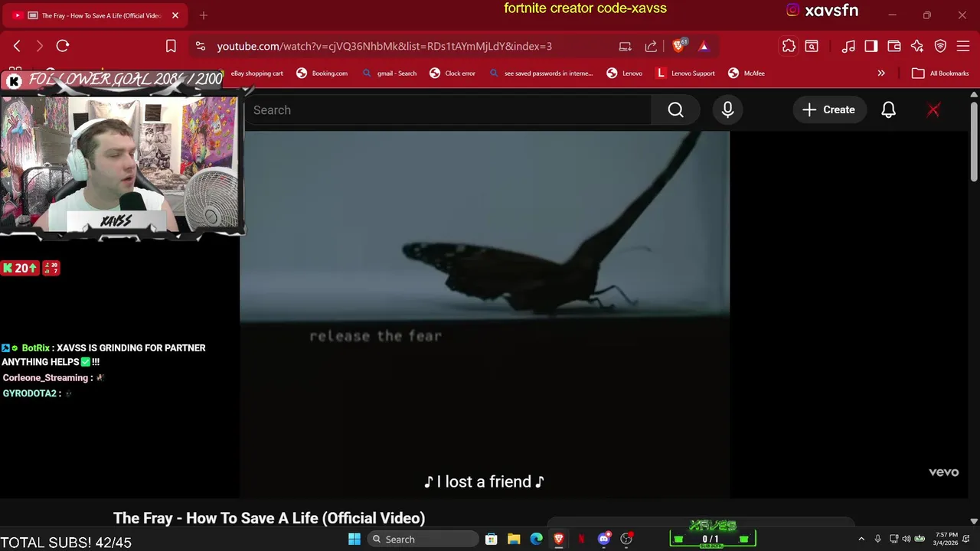Show hidden system tray icons chevron
Viewport: 980px width, 551px height.
861,540
